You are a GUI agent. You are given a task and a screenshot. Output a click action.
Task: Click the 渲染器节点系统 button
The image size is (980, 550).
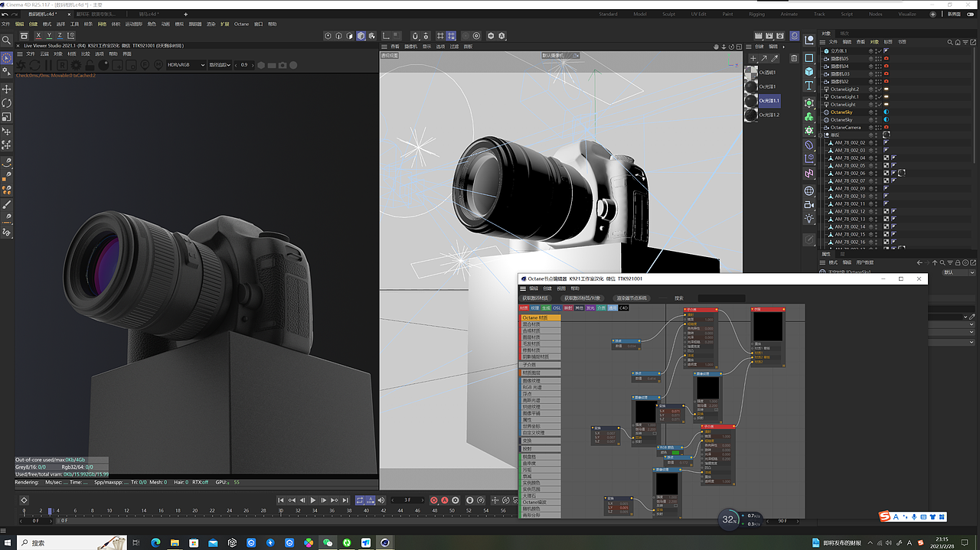(631, 298)
